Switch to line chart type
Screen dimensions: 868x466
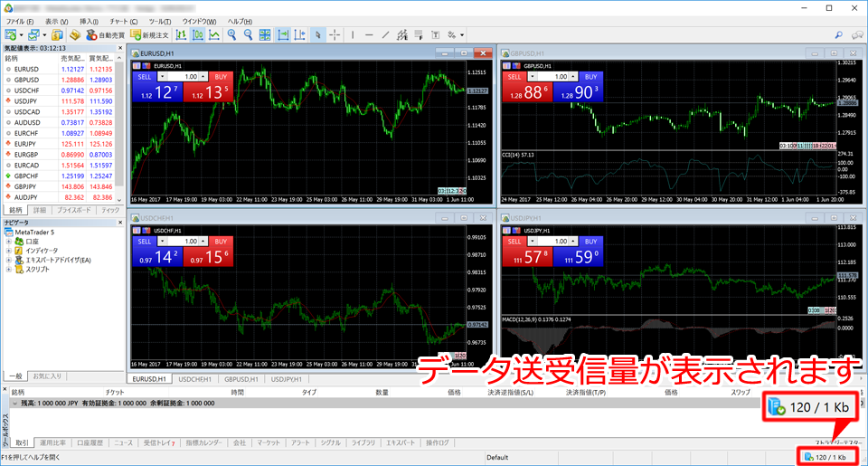[x=214, y=35]
